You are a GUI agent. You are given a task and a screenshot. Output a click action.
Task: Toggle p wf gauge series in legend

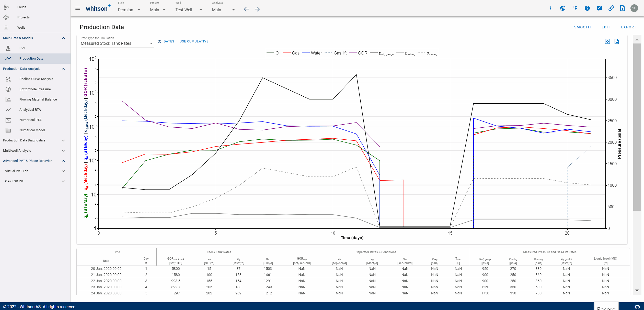coord(382,53)
